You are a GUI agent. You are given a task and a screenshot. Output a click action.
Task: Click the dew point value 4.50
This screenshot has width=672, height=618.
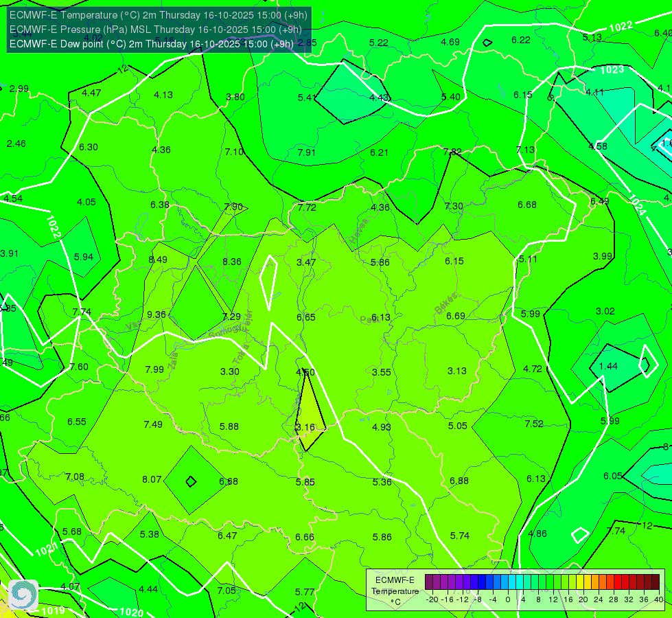pyautogui.click(x=305, y=372)
